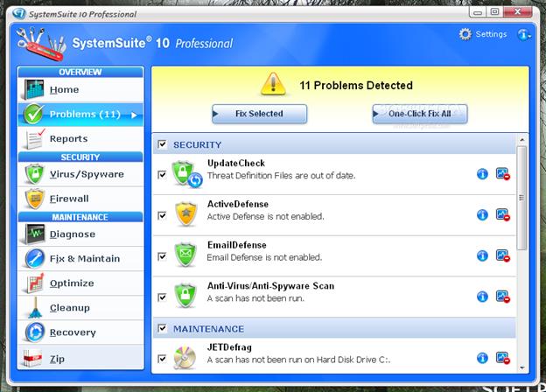Image resolution: width=546 pixels, height=392 pixels.
Task: Click the JETDefrag disc icon
Action: 185,358
